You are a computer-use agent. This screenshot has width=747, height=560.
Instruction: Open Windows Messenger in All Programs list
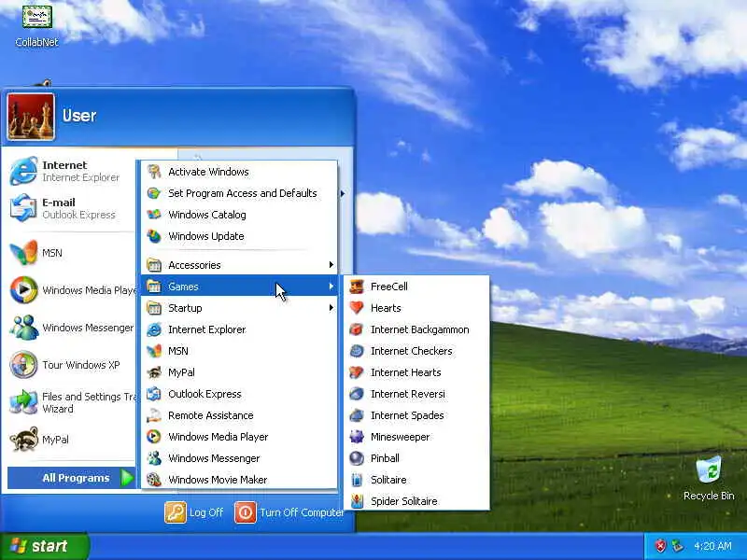click(x=239, y=458)
